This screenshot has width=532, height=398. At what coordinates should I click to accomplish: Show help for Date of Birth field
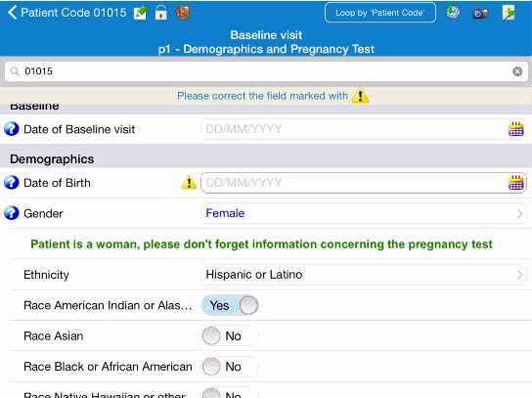click(x=11, y=183)
